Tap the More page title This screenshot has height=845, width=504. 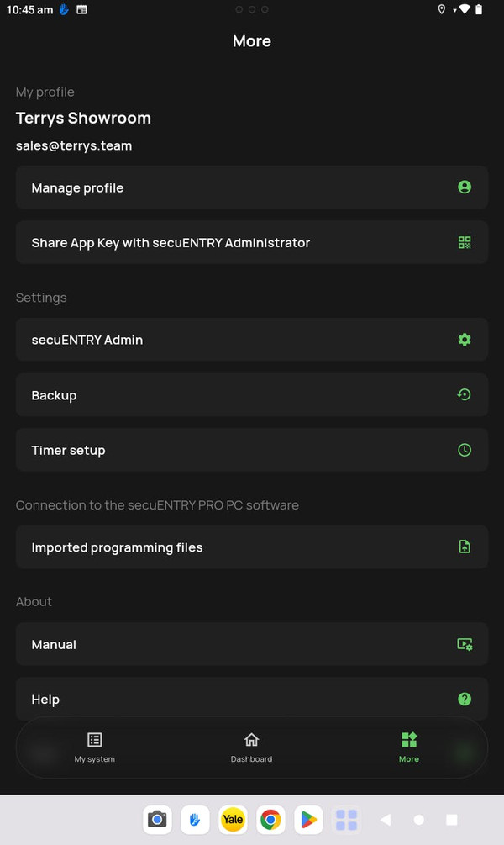tap(251, 41)
